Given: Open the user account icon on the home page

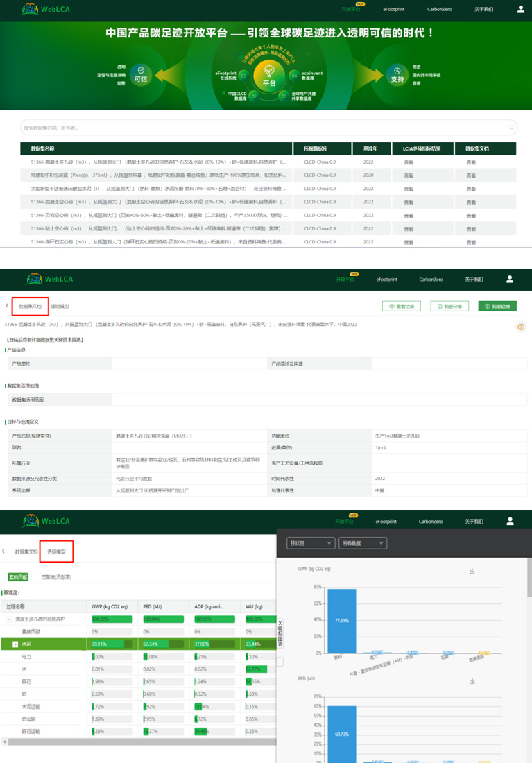Looking at the screenshot, I should pos(520,9).
